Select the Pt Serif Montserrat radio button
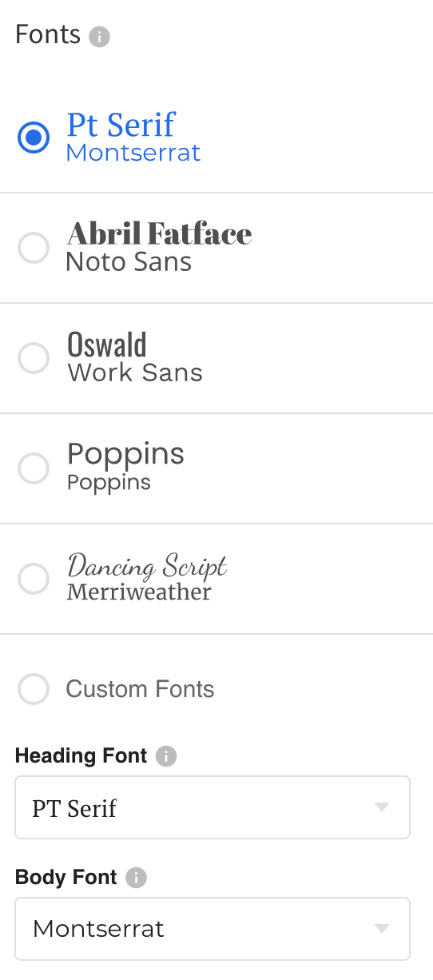This screenshot has width=433, height=980. click(x=34, y=137)
